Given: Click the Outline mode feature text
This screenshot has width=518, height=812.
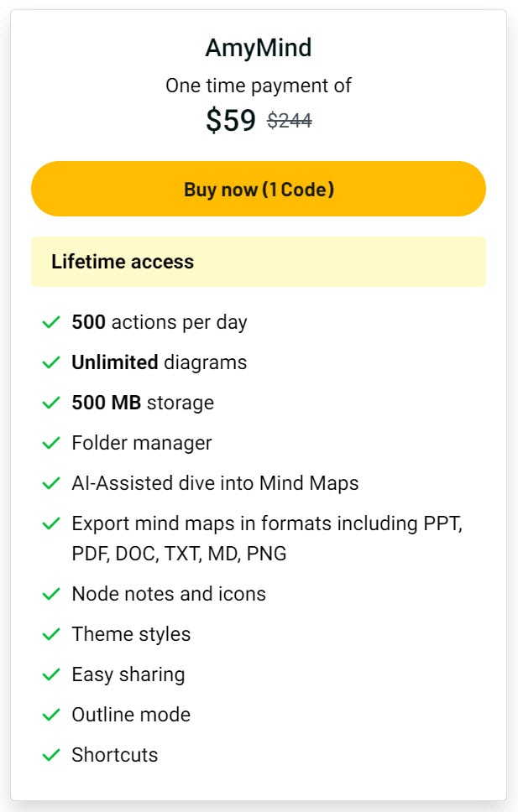Looking at the screenshot, I should point(131,715).
